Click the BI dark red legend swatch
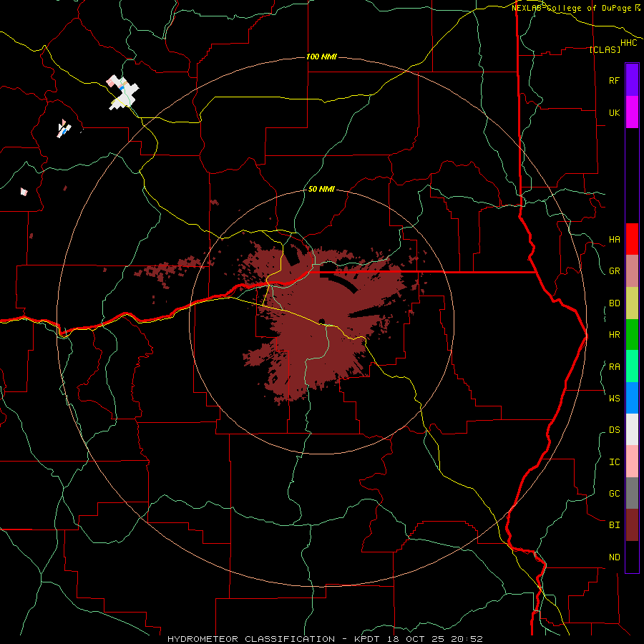This screenshot has height=644, width=644. (x=632, y=525)
